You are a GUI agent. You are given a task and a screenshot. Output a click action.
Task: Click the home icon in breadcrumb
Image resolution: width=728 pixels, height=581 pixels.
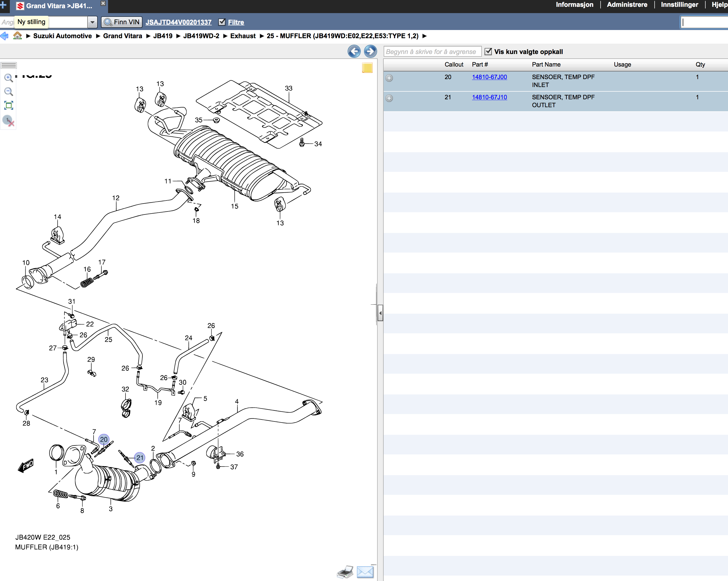coord(17,36)
